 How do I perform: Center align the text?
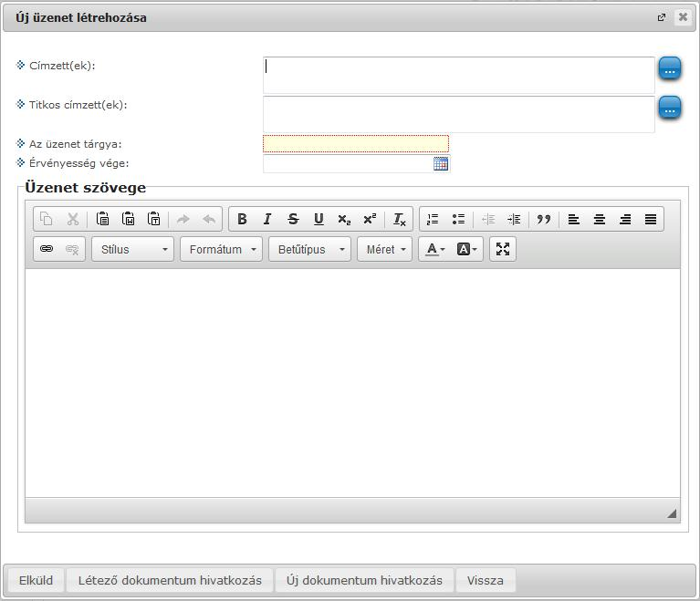pos(600,219)
